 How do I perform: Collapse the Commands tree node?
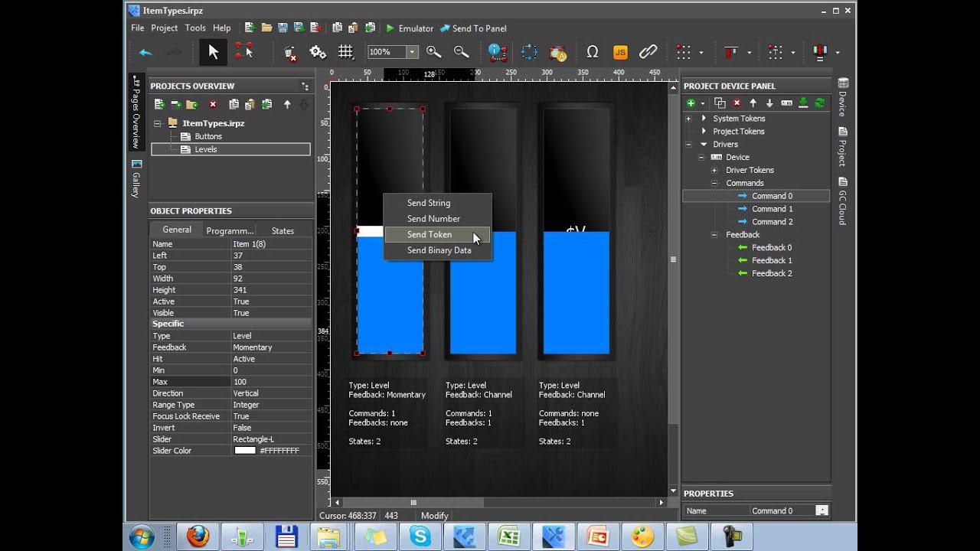[714, 183]
